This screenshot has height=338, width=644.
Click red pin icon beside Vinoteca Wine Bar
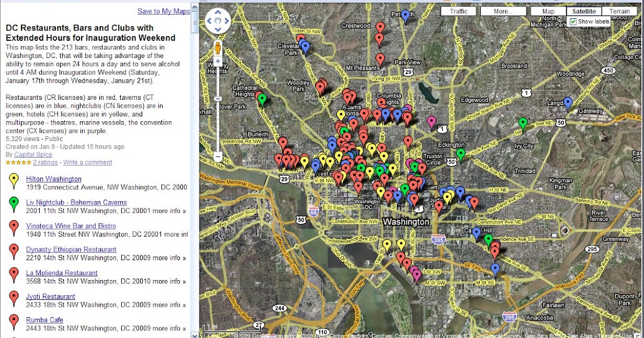pyautogui.click(x=14, y=229)
